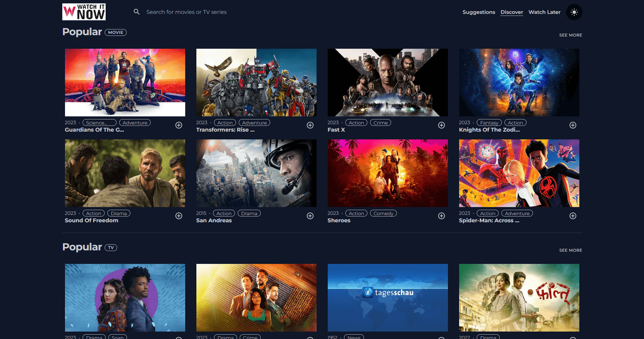The width and height of the screenshot is (644, 339).
Task: Click Science genre tag on Guardians
Action: pyautogui.click(x=100, y=123)
